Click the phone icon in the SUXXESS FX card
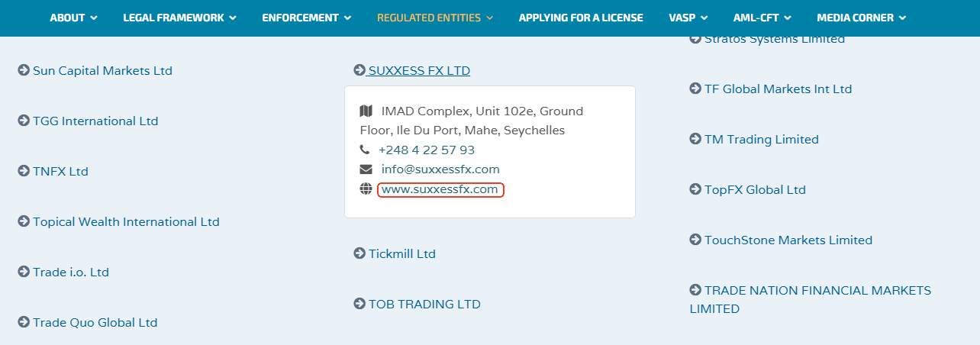Image resolution: width=980 pixels, height=345 pixels. (x=366, y=150)
